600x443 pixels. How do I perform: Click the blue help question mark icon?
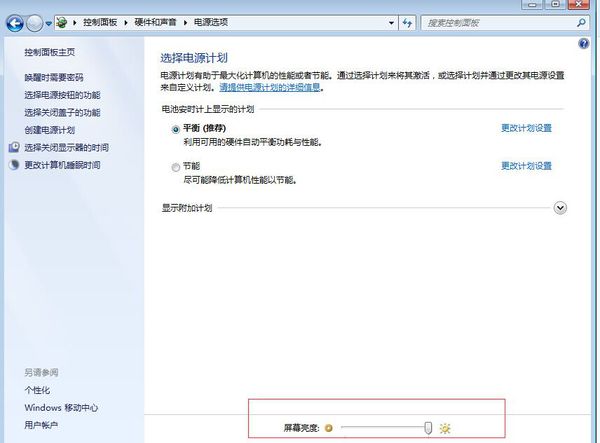click(584, 44)
